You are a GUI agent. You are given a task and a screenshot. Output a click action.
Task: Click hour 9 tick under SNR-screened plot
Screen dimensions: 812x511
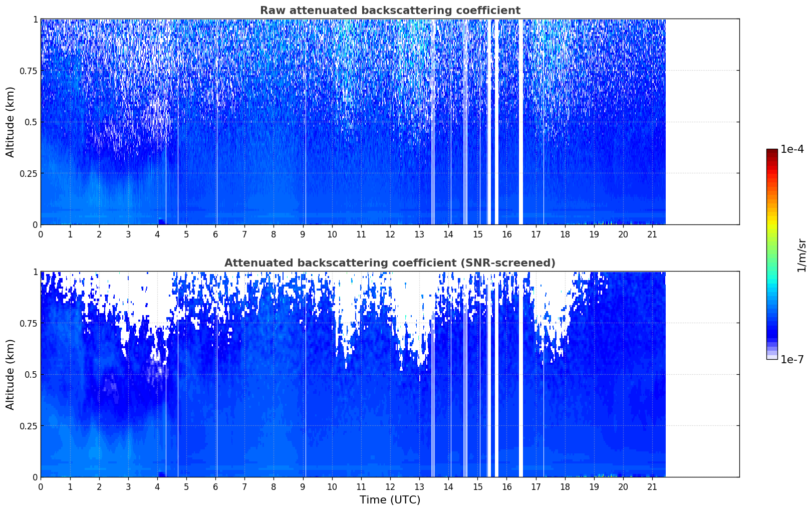303,486
